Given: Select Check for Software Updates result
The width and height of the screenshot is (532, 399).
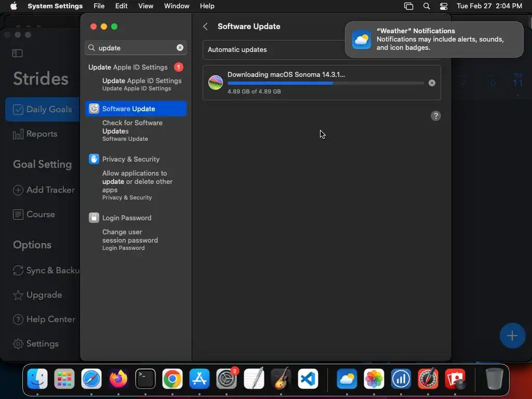Looking at the screenshot, I should pyautogui.click(x=136, y=130).
